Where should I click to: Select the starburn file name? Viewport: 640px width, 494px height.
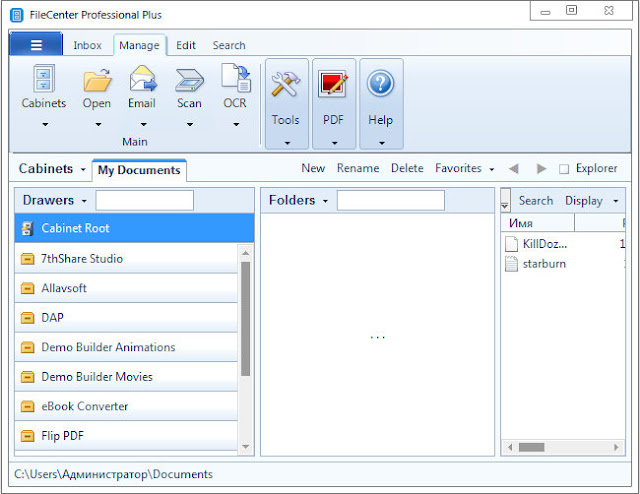[x=544, y=264]
